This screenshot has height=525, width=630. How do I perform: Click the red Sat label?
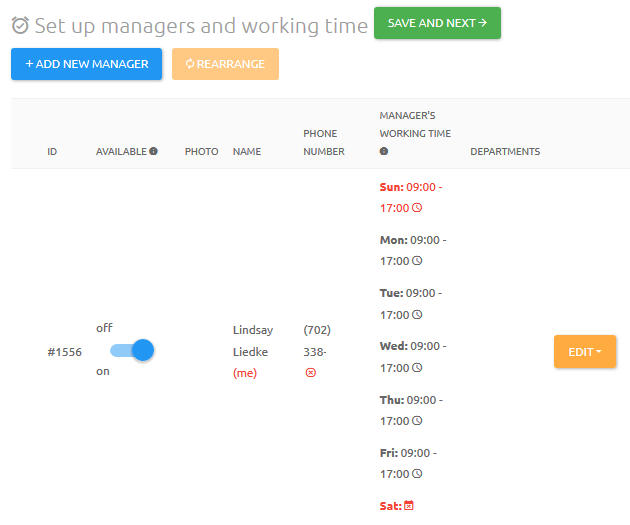[x=391, y=506]
